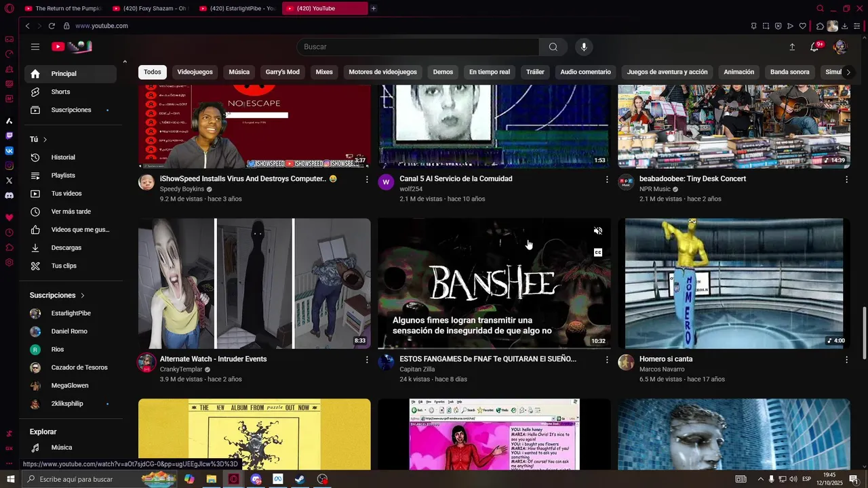Open the red heart icon in the Opera sidebar

click(x=9, y=218)
